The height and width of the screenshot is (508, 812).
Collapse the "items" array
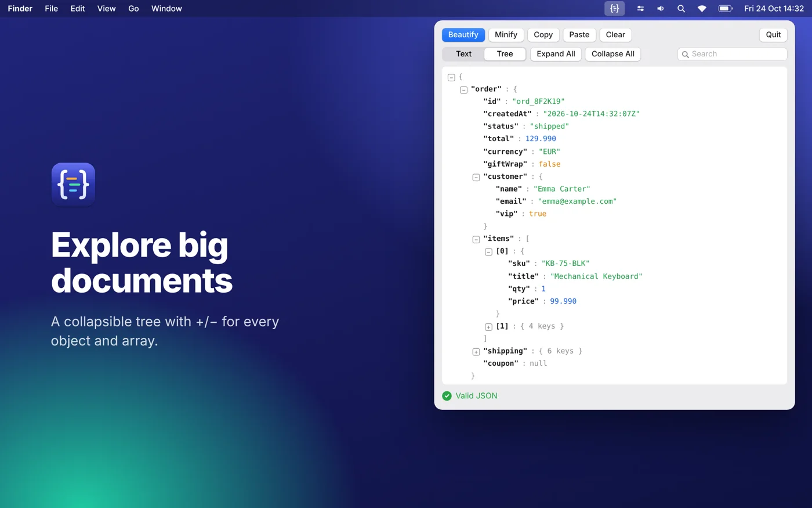coord(476,239)
